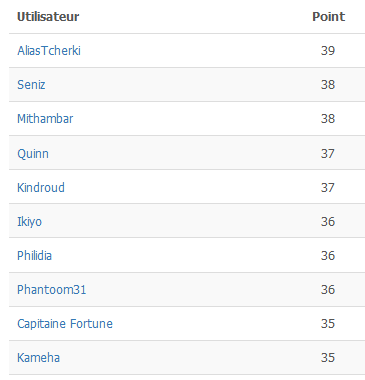Click Seniz's 38 point value
The height and width of the screenshot is (380, 365).
coord(328,85)
